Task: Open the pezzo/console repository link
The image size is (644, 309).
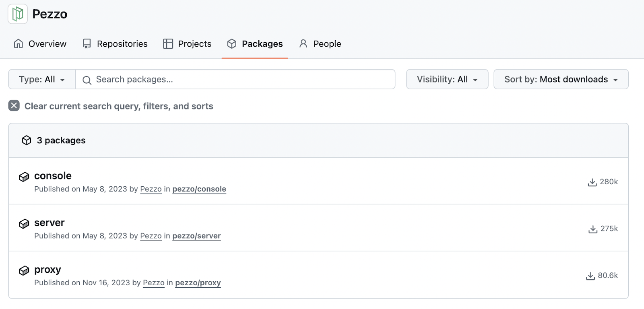Action: pyautogui.click(x=199, y=189)
